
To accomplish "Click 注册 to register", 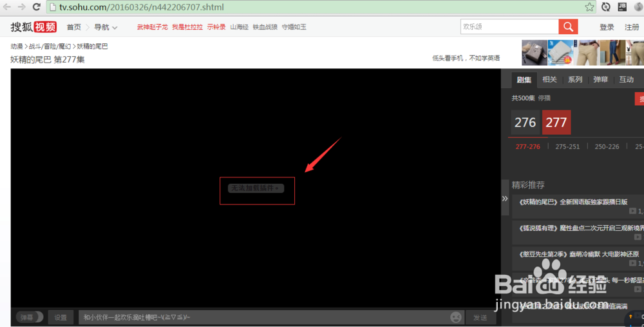I will 632,27.
